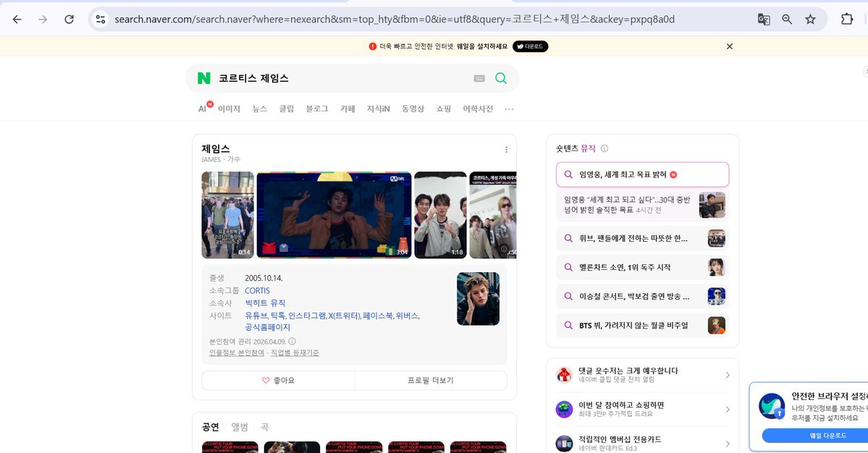Open the 페이스북 site link
This screenshot has height=453, width=868.
[378, 316]
